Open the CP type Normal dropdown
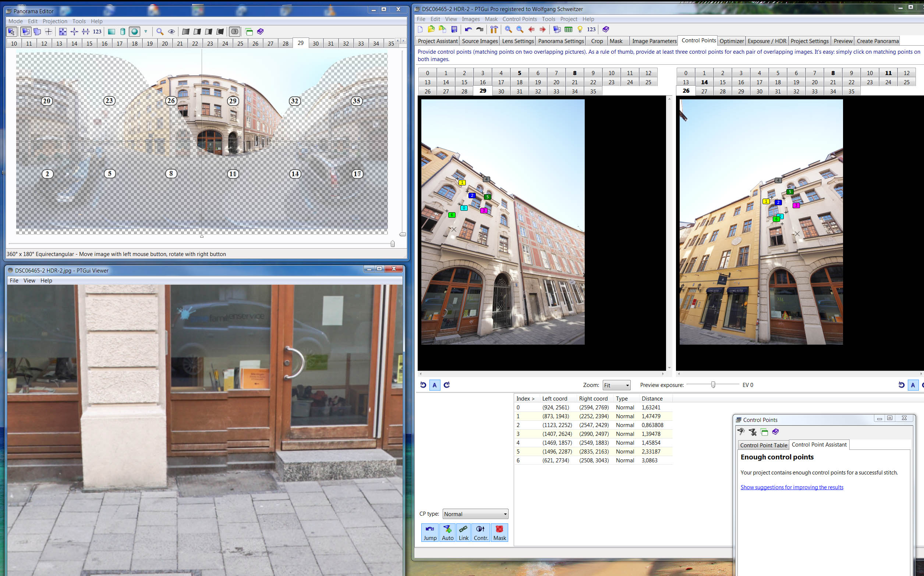The width and height of the screenshot is (924, 576). pos(475,514)
